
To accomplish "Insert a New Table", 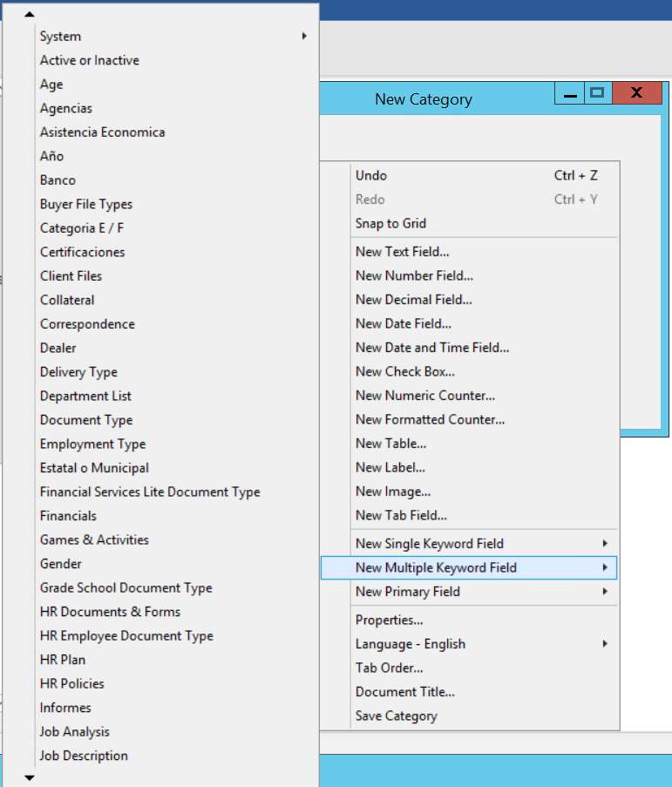I will click(469, 444).
